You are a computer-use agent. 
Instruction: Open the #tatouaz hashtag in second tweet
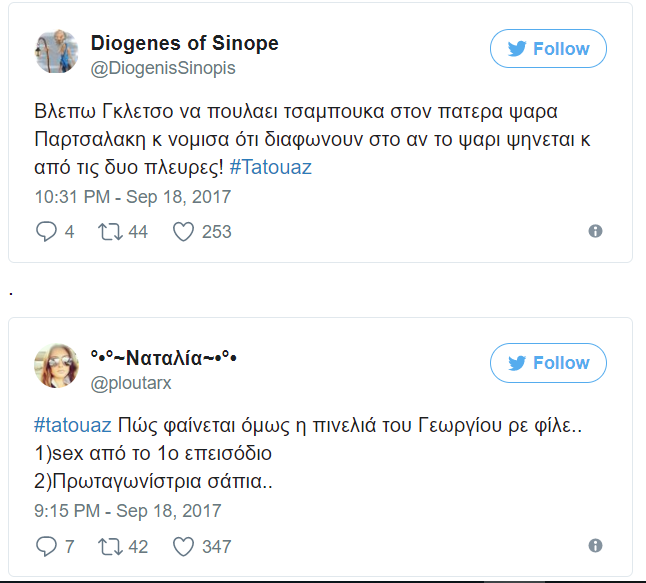tap(72, 426)
